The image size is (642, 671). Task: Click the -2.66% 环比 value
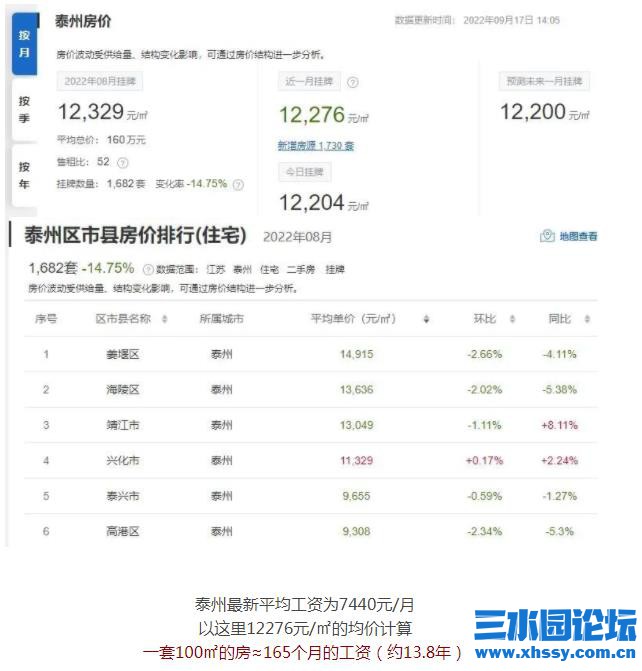point(484,354)
